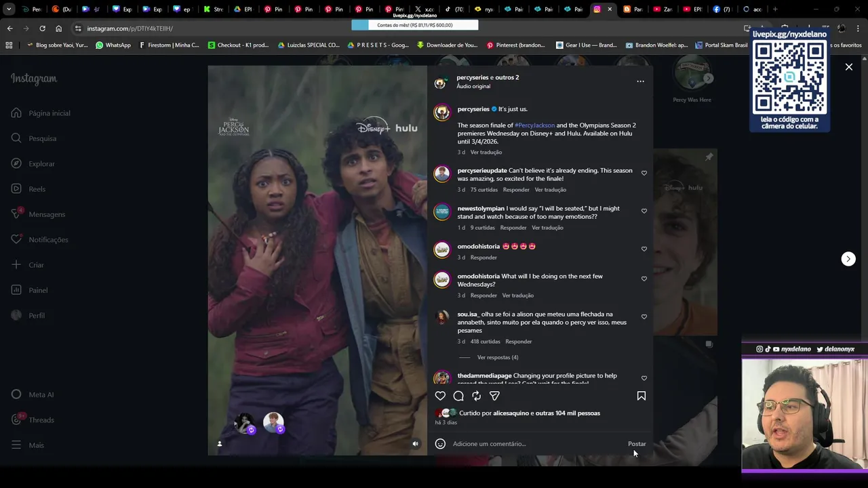Like thedammediapage's comment
The height and width of the screenshot is (488, 868).
(x=644, y=378)
